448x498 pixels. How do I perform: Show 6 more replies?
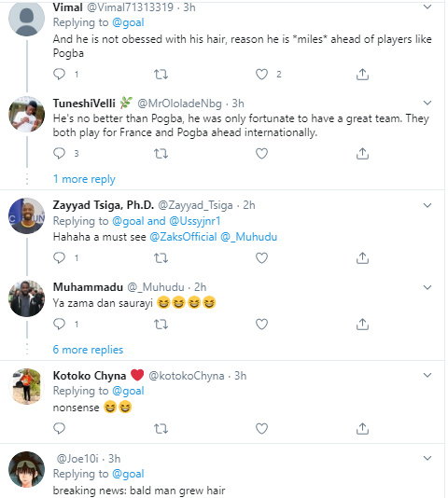pyautogui.click(x=88, y=350)
